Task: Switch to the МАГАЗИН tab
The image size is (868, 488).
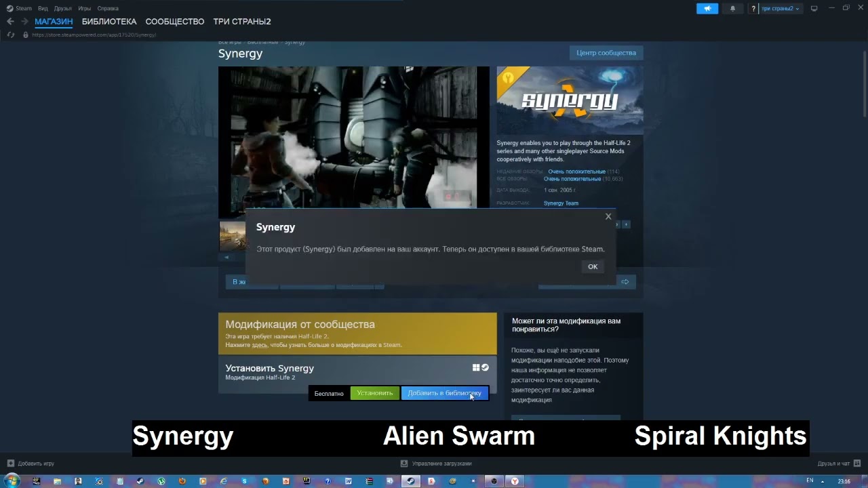Action: click(x=54, y=22)
